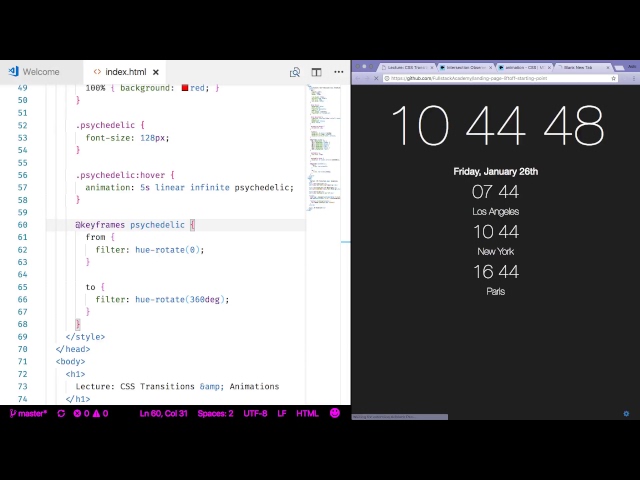
Task: Switch to the animation - CSS browser tab
Action: (524, 67)
